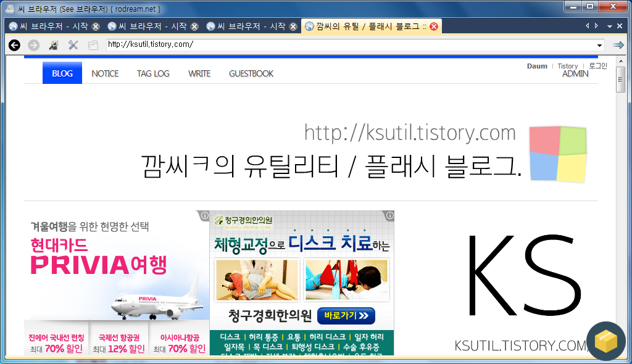Open the ADMIN link
Viewport: 632px width, 364px height.
point(575,74)
